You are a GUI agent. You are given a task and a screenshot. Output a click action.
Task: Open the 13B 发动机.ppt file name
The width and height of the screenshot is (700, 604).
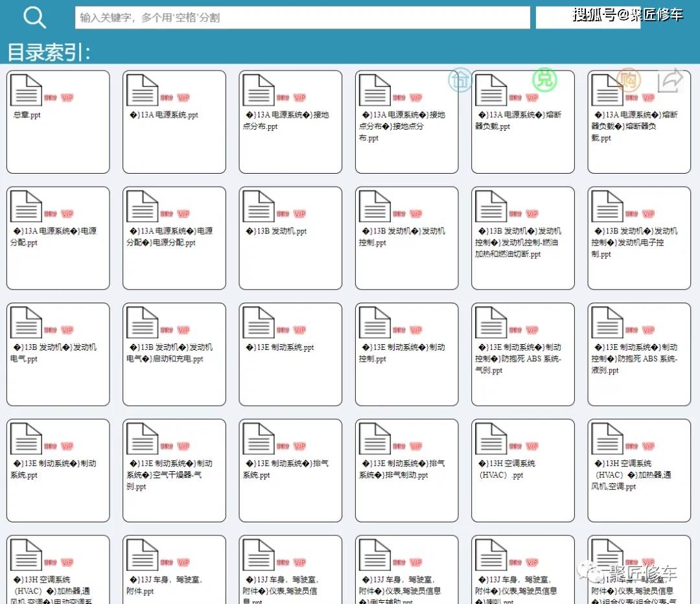tap(277, 231)
